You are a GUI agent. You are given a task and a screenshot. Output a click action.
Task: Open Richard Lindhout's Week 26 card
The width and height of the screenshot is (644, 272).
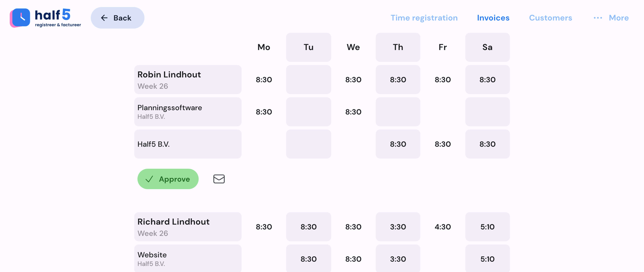pyautogui.click(x=188, y=226)
